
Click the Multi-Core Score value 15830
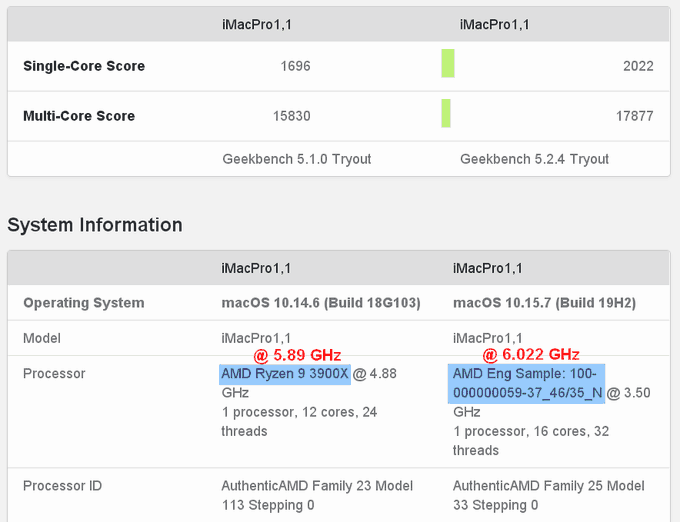291,116
